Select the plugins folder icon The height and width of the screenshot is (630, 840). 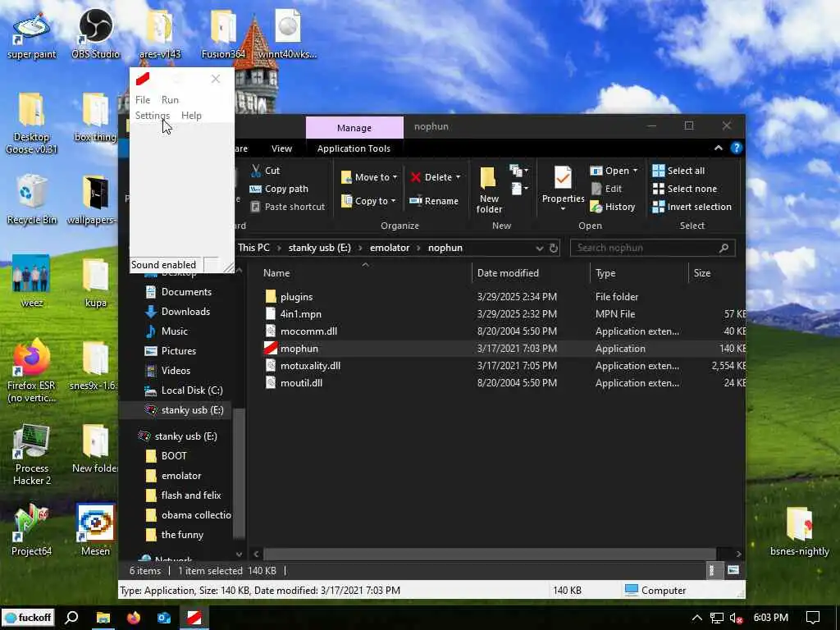point(271,296)
